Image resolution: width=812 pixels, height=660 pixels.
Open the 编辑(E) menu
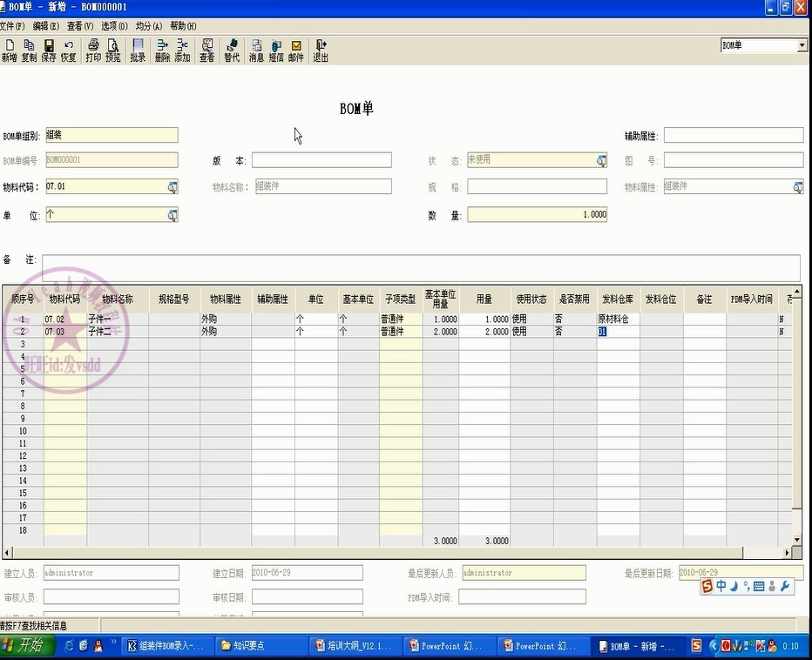tap(45, 26)
